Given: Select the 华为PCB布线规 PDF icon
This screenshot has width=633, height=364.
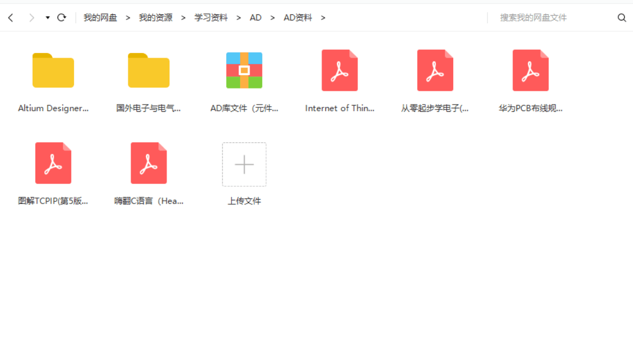Looking at the screenshot, I should [x=531, y=70].
